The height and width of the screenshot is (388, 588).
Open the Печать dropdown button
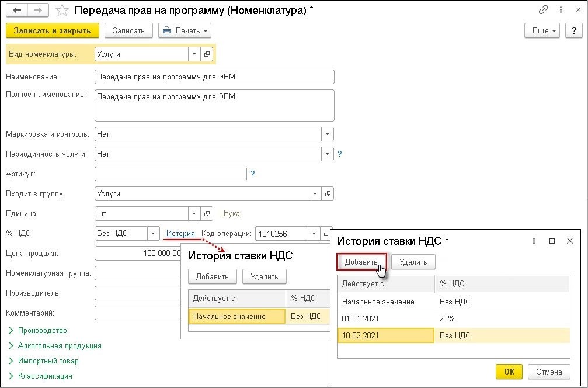tap(185, 30)
